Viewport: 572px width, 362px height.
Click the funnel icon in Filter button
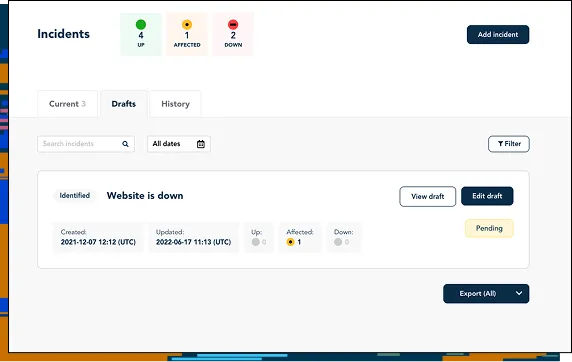click(500, 144)
